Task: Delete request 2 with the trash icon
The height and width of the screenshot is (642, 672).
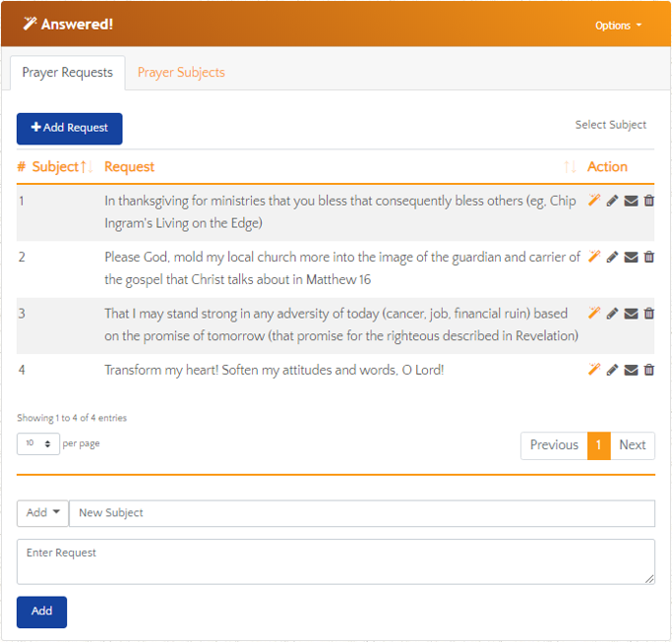Action: 648,258
